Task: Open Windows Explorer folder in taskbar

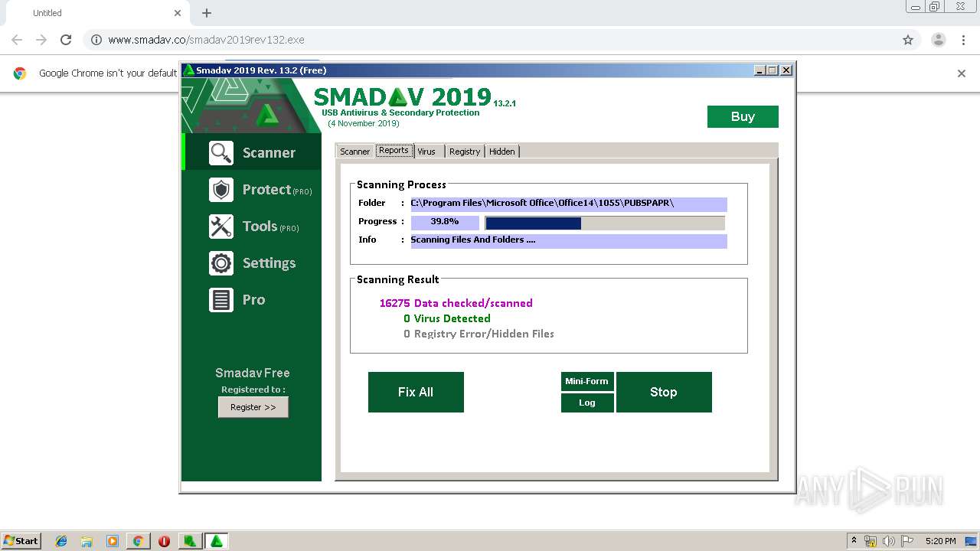Action: (87, 541)
